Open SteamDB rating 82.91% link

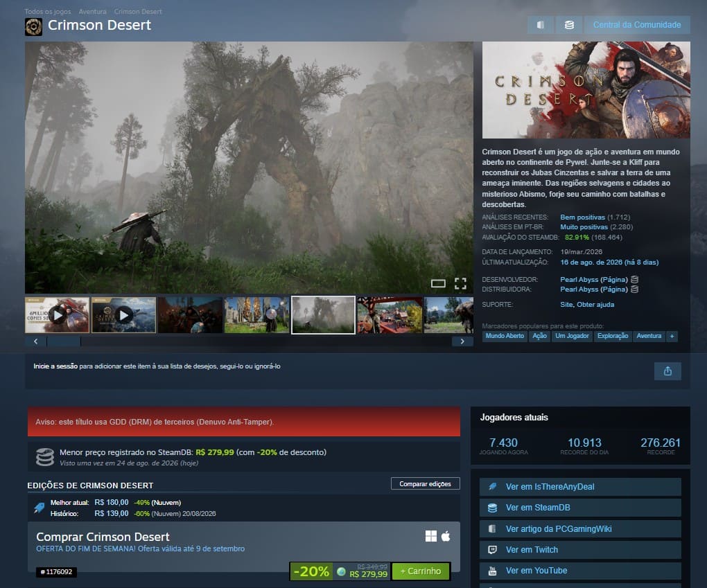pos(577,238)
